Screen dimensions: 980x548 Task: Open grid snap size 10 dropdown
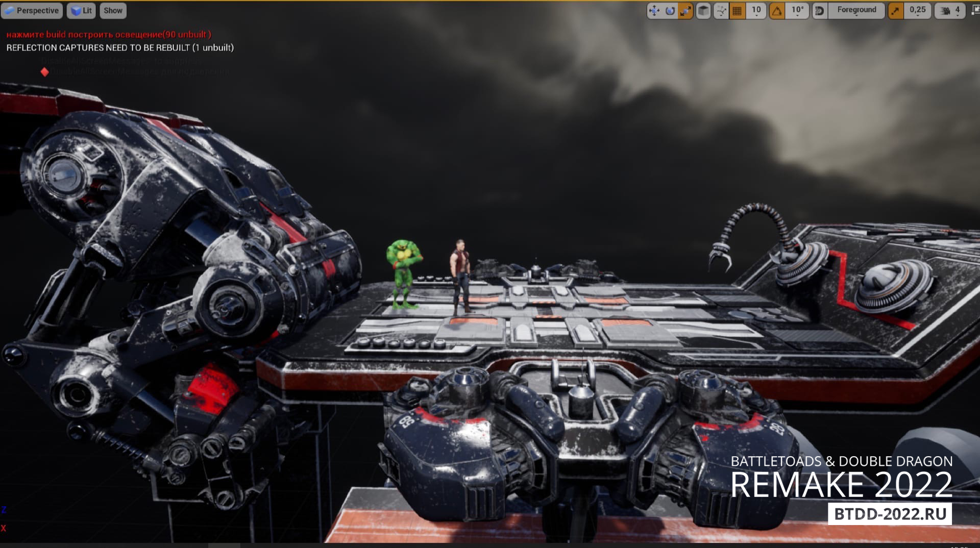(756, 10)
